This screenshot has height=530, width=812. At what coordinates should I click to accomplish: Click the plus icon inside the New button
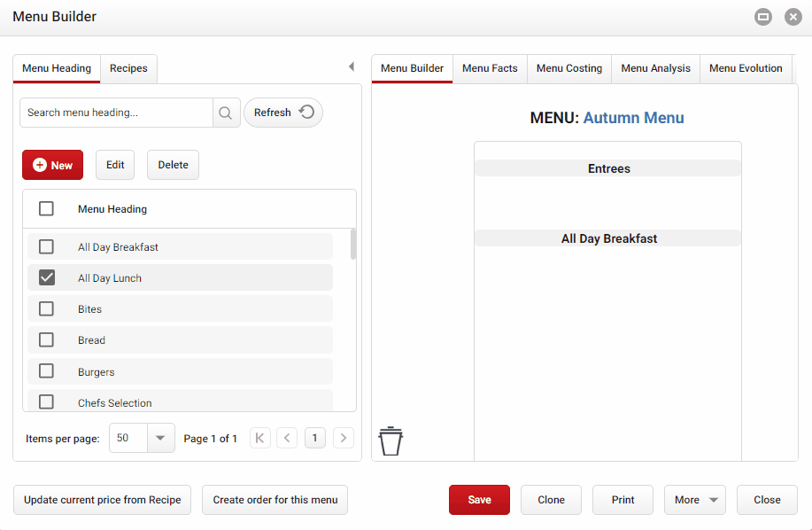(38, 165)
